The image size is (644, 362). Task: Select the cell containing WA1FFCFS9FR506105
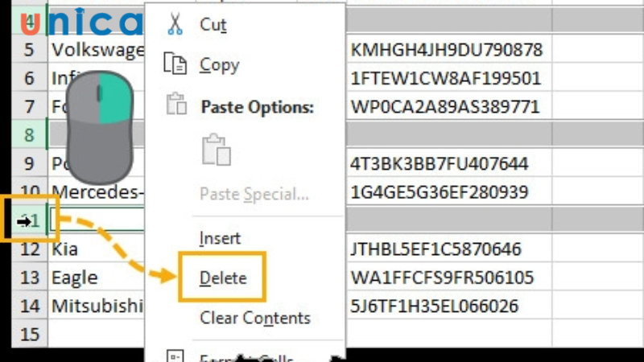tap(442, 278)
